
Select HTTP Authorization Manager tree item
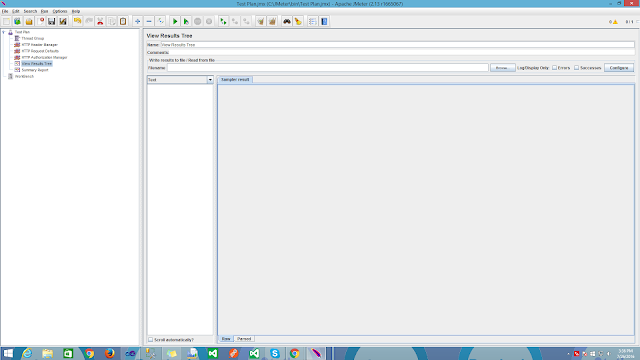pyautogui.click(x=44, y=58)
